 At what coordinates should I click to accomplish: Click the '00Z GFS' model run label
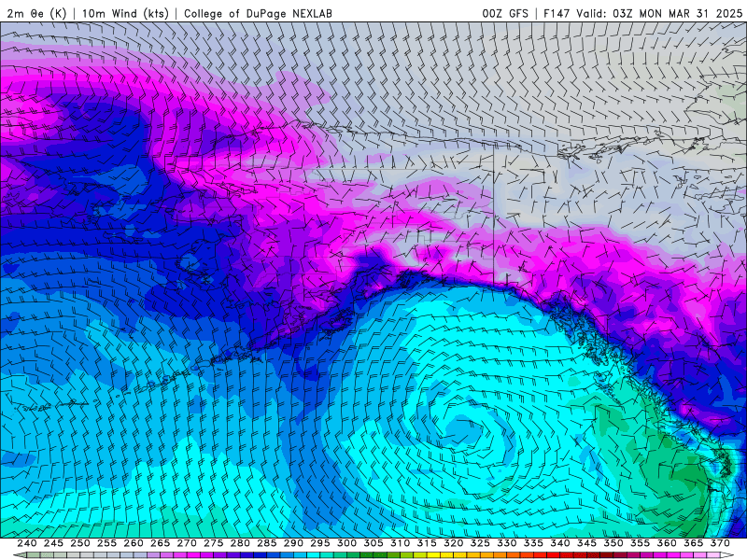[x=505, y=13]
